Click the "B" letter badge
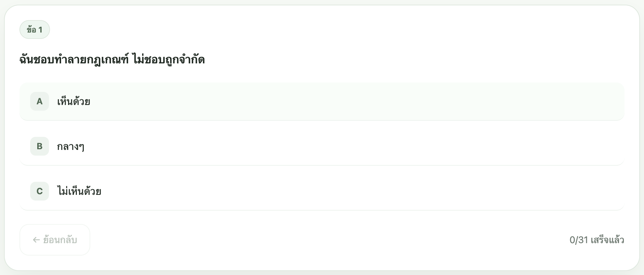The width and height of the screenshot is (644, 275). (x=40, y=146)
